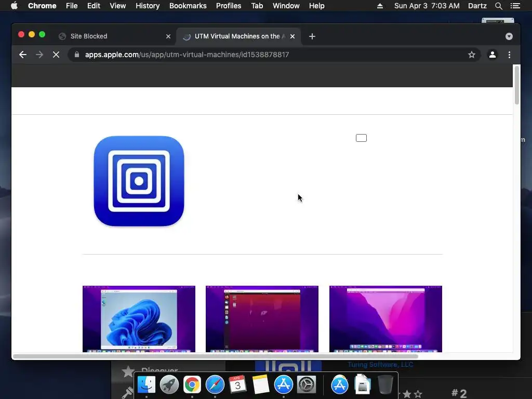Click the date and time in menu bar
Viewport: 532px width, 399px height.
[427, 6]
